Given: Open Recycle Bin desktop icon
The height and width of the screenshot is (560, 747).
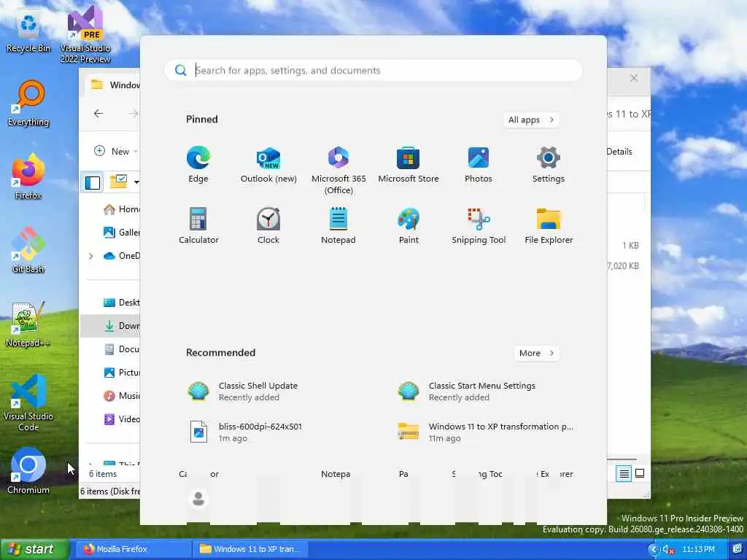Looking at the screenshot, I should tap(28, 31).
